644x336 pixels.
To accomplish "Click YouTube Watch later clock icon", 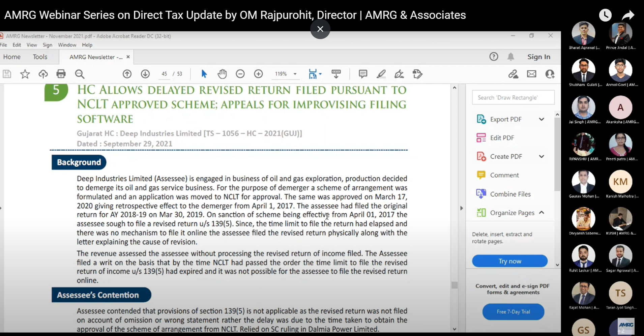I will click(605, 15).
